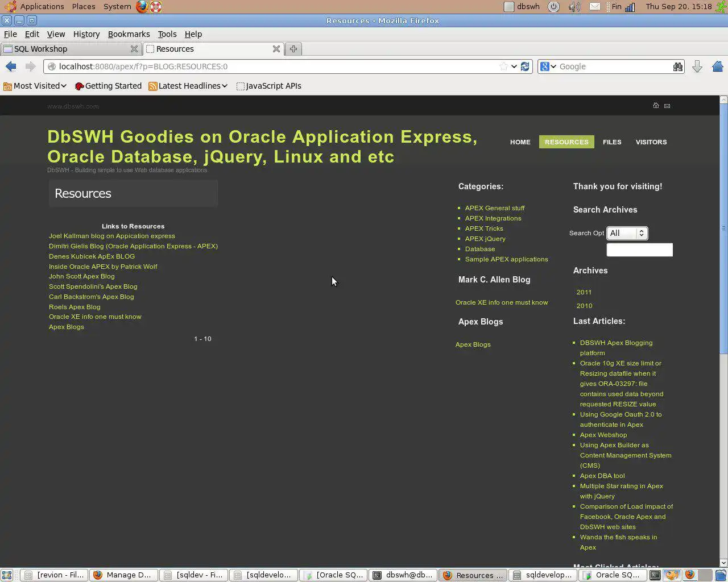Open the Apex DBA tool article

click(602, 476)
